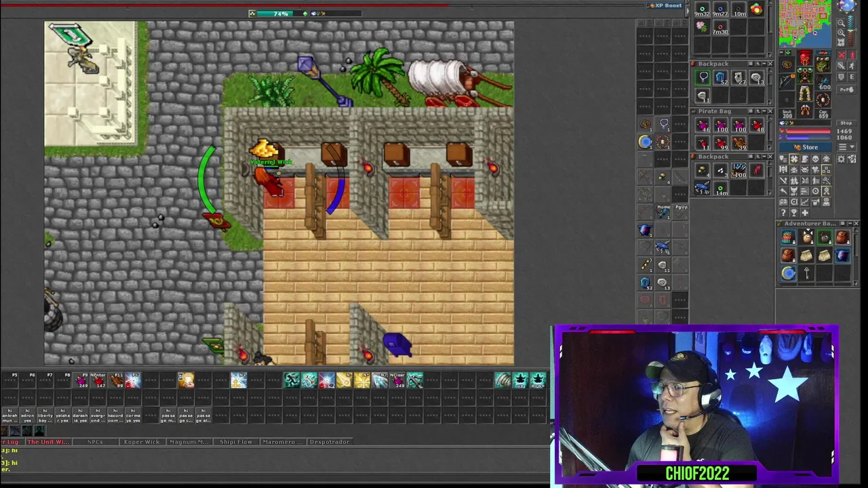Click the blue mana bar showing 1060
868x488 pixels.
click(x=808, y=138)
